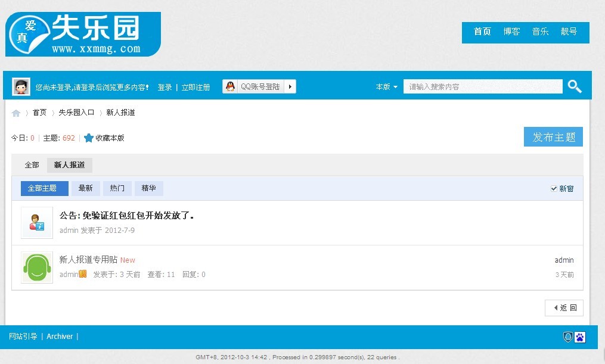Screen dimensions: 605x364
Task: Select the 热门 filter tab
Action: pos(117,188)
